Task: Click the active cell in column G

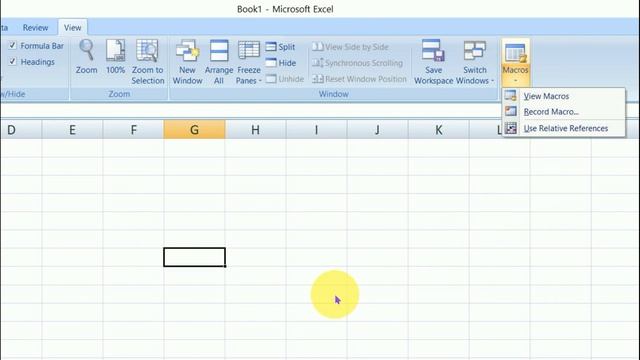Action: coord(194,257)
